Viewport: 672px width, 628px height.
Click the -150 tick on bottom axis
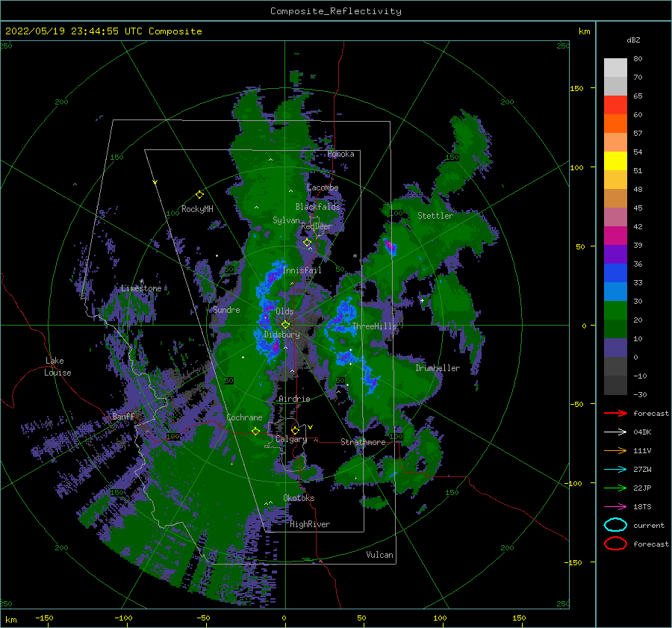(x=44, y=618)
